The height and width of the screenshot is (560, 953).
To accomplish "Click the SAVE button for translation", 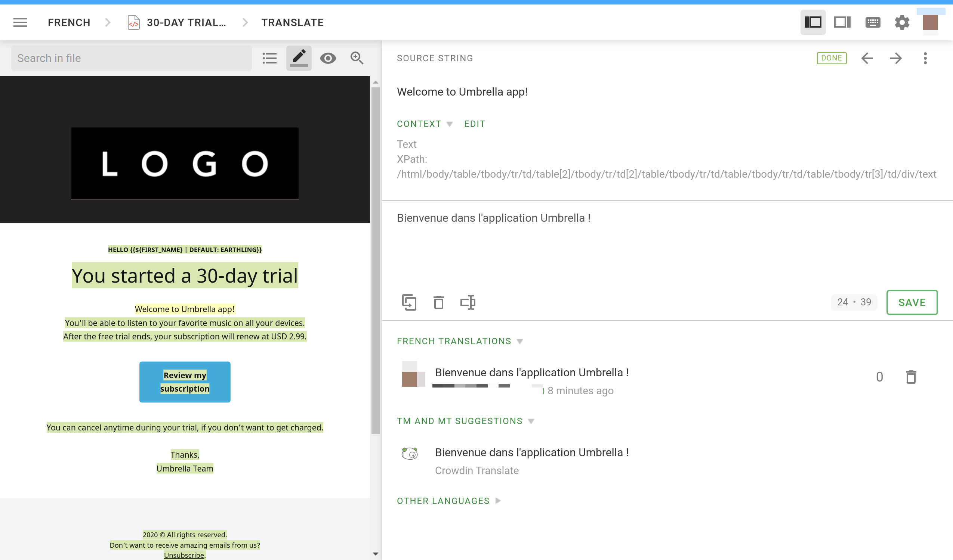I will [x=912, y=302].
